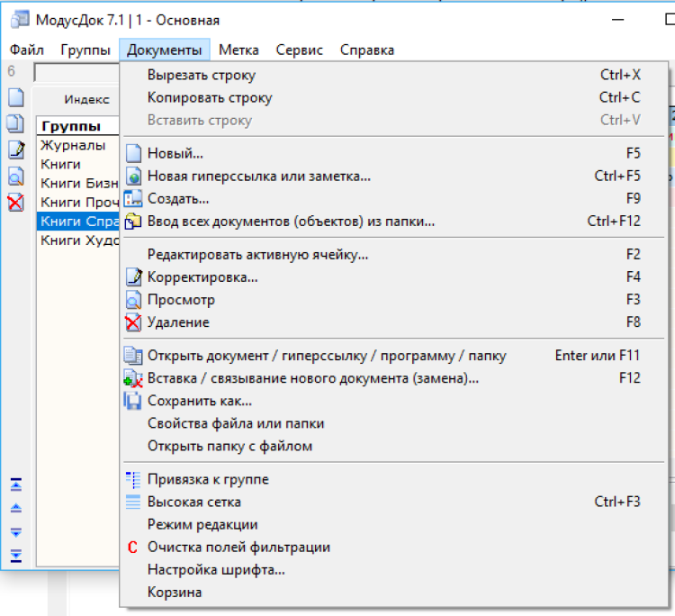Open the 'Сервис' menu in menu bar
Screen dimensions: 675x616
(x=299, y=50)
